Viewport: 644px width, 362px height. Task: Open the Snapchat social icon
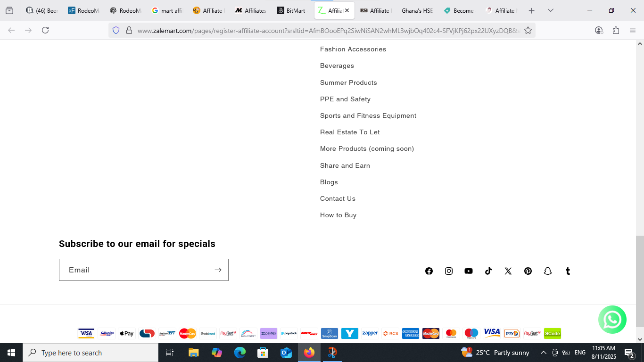pos(548,271)
